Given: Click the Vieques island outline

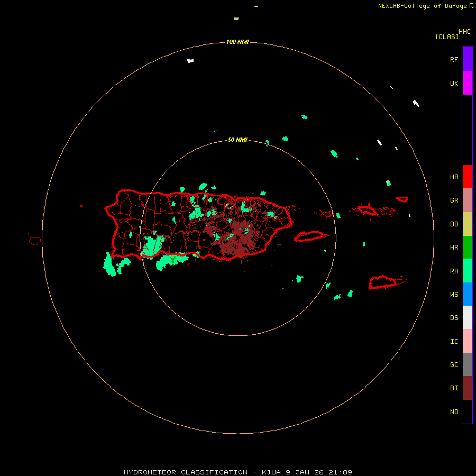Looking at the screenshot, I should point(309,236).
